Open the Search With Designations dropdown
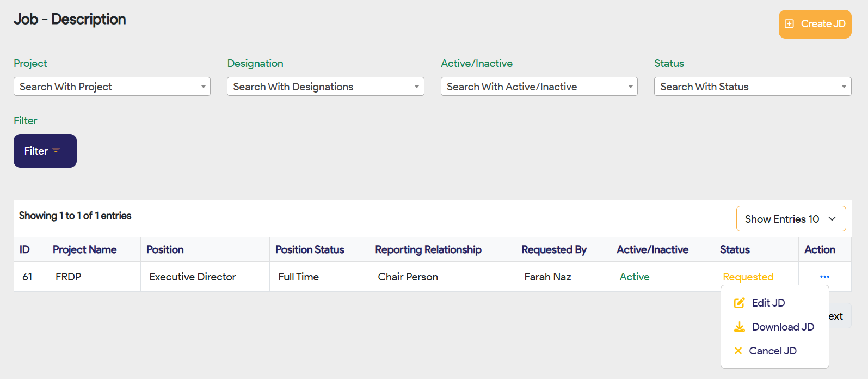 (325, 87)
